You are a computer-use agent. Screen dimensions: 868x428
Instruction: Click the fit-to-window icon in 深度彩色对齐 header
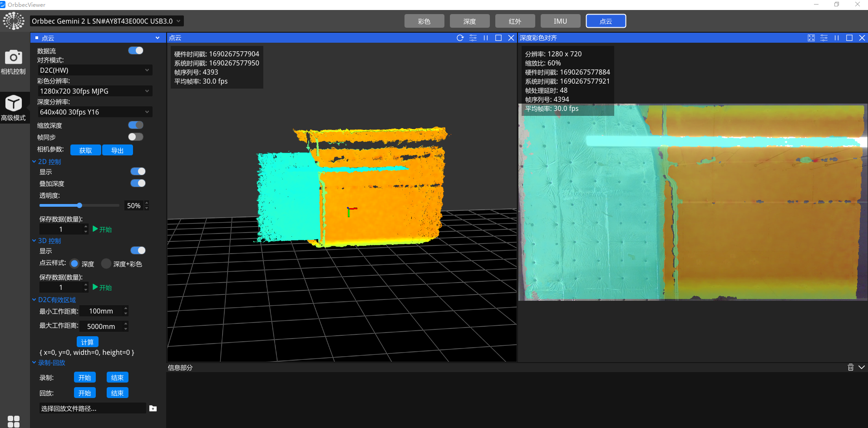(811, 38)
